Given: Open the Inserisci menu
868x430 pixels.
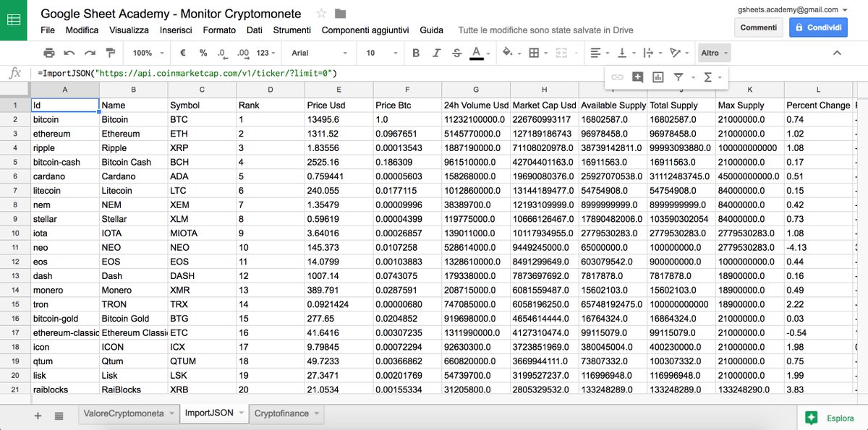Looking at the screenshot, I should pos(176,30).
